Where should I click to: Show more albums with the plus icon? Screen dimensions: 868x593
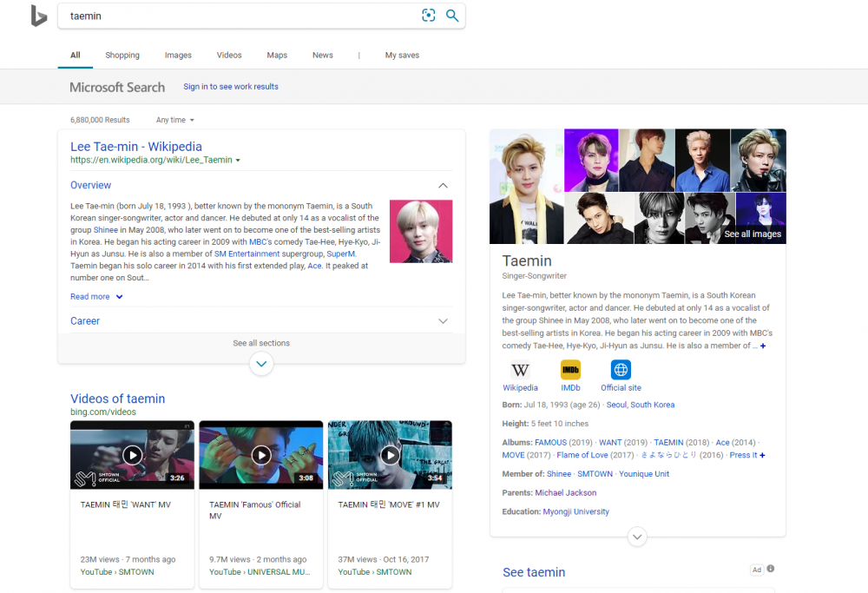pyautogui.click(x=762, y=455)
